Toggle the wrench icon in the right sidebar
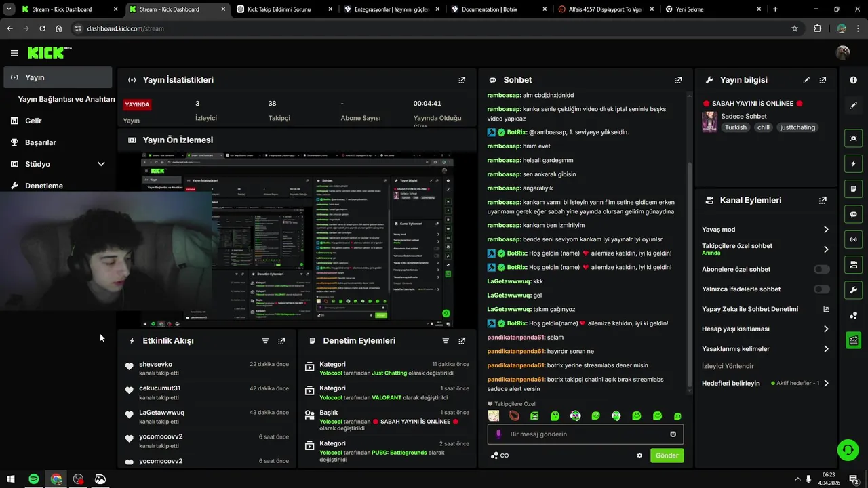The image size is (868, 488). click(x=853, y=290)
